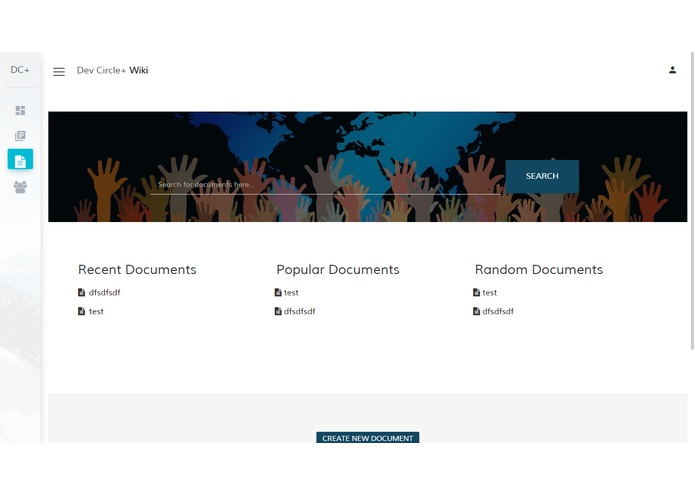
Task: Click the user profile icon
Action: click(x=672, y=70)
